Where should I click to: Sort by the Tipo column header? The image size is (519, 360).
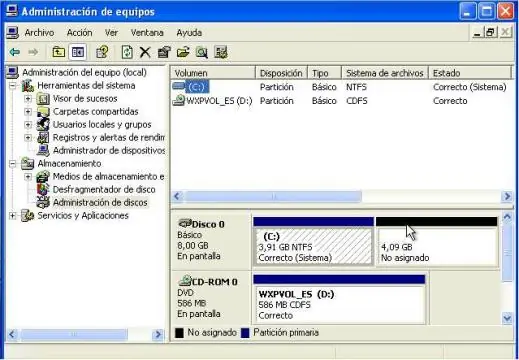[x=324, y=73]
